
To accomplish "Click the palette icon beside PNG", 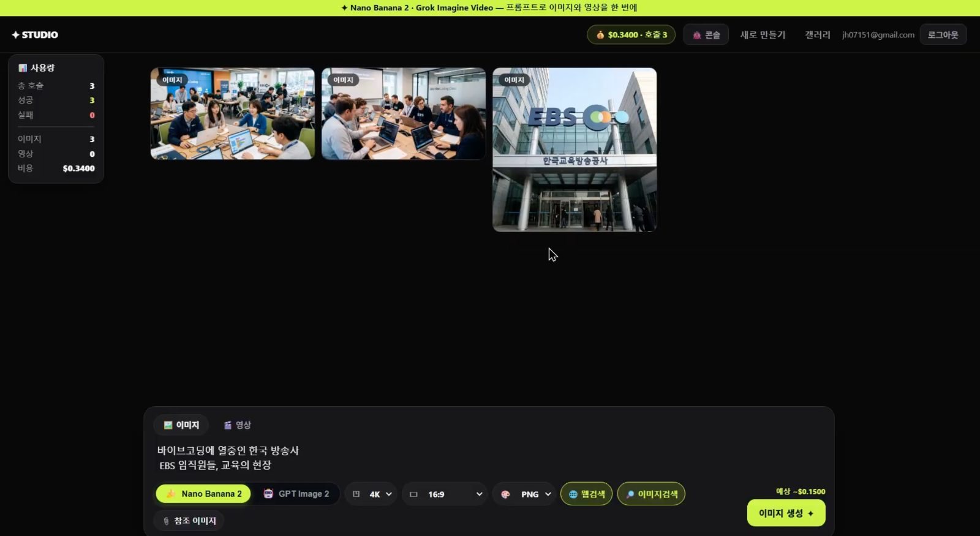I will [x=505, y=494].
